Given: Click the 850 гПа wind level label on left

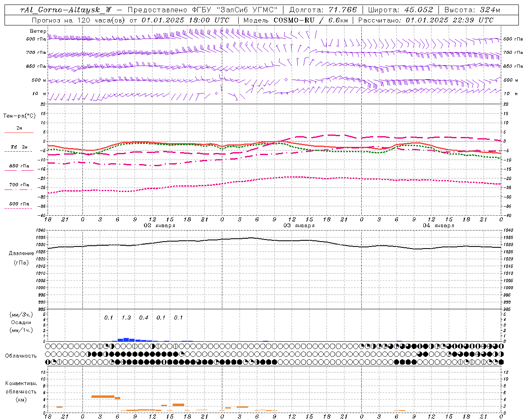Looking at the screenshot, I should click(x=36, y=66).
